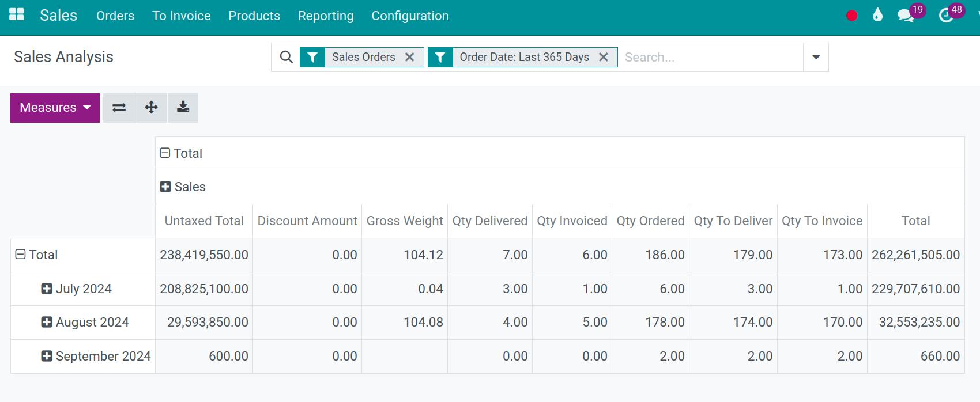Viewport: 980px width, 402px height.
Task: Sort by Qty To Invoice column
Action: point(822,221)
